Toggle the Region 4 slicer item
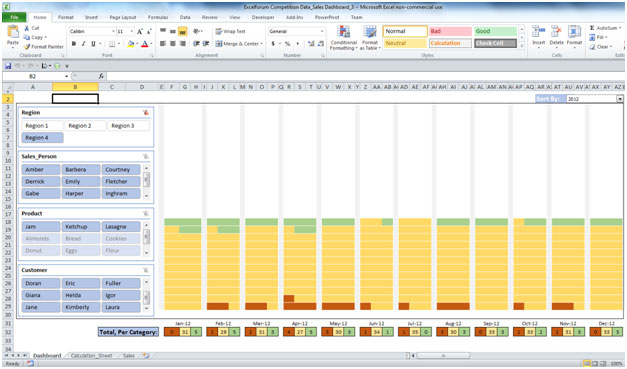The height and width of the screenshot is (369, 627). [42, 138]
